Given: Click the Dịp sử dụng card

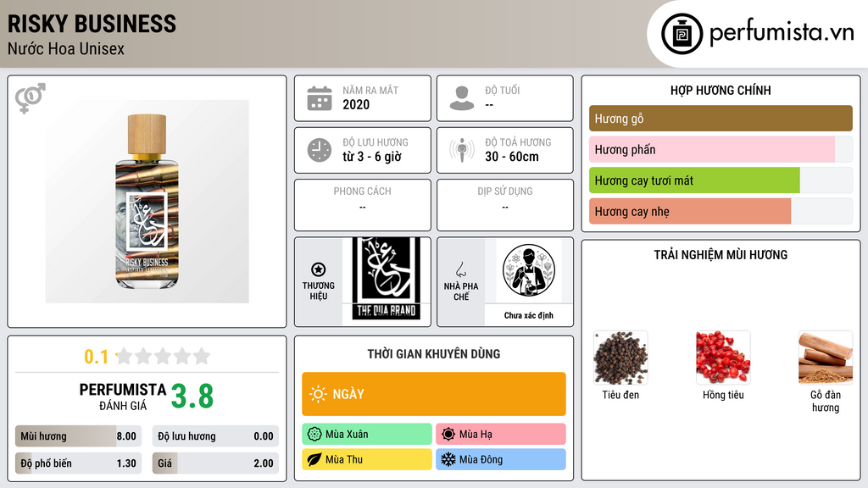Looking at the screenshot, I should tap(505, 205).
